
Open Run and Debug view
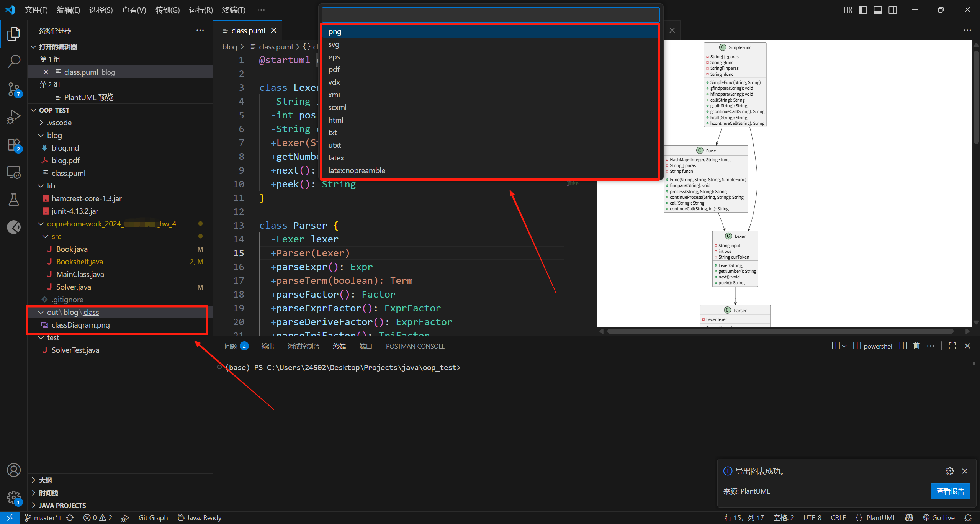click(x=14, y=117)
